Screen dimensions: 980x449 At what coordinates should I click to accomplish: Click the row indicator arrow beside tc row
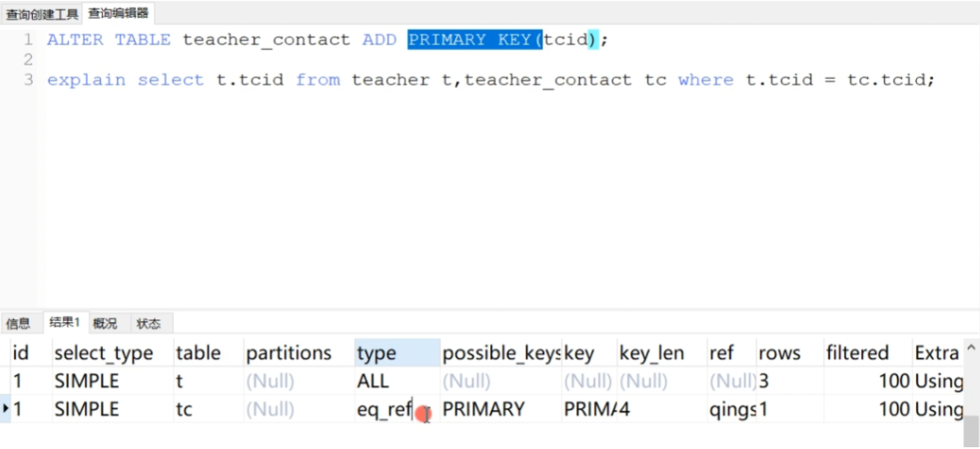[5, 408]
